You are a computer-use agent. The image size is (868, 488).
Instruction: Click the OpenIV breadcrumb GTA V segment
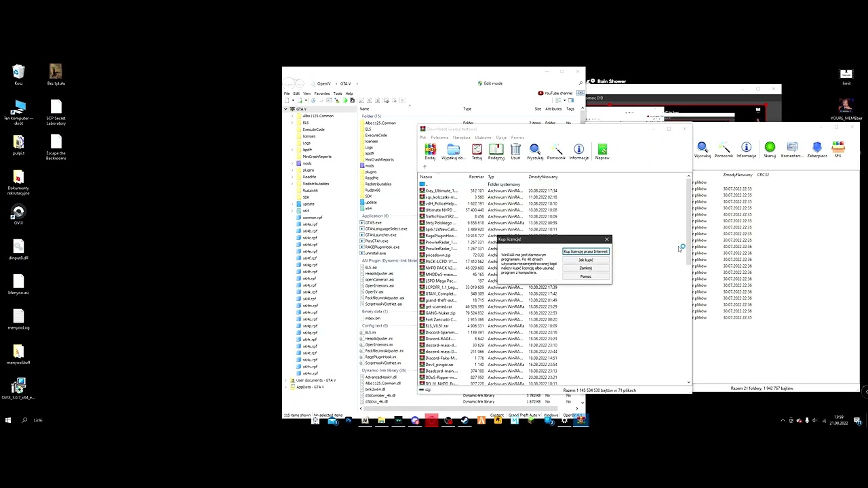[345, 83]
